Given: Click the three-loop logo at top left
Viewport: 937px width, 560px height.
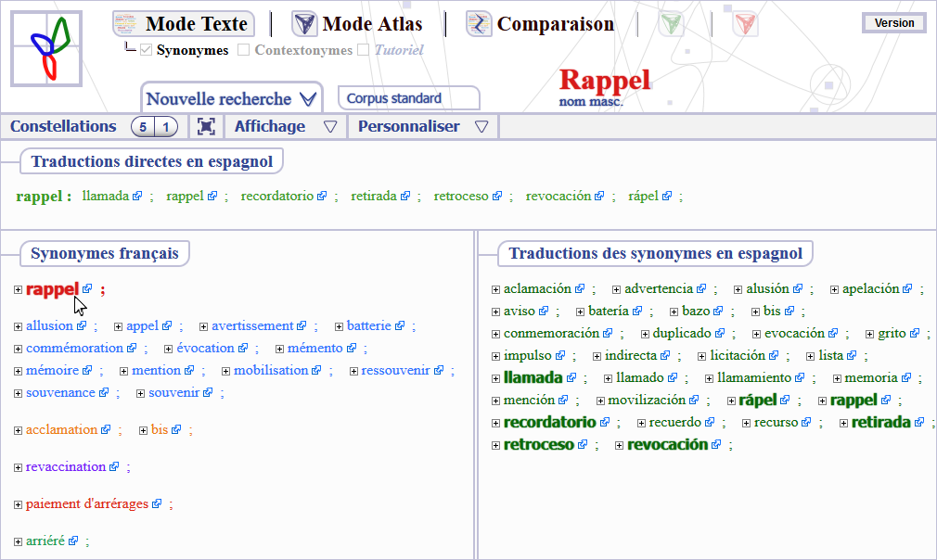Looking at the screenshot, I should [x=46, y=48].
